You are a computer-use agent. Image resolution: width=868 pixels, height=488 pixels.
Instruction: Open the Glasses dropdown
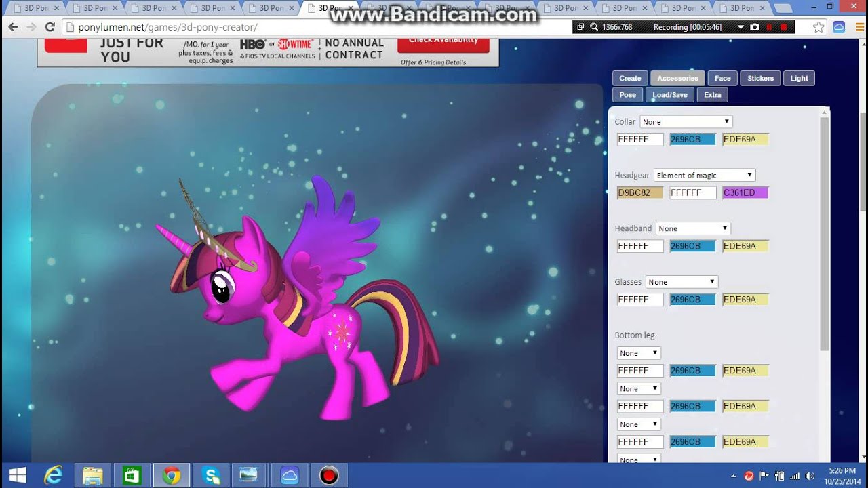click(x=682, y=282)
